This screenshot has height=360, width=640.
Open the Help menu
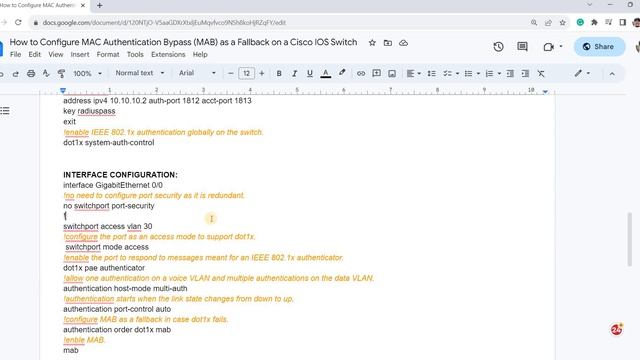click(x=200, y=54)
